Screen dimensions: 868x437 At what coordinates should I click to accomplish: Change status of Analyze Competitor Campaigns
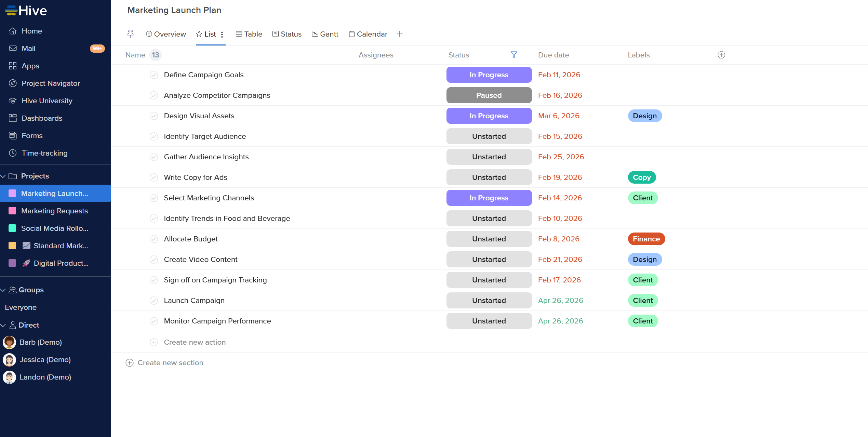(x=489, y=95)
